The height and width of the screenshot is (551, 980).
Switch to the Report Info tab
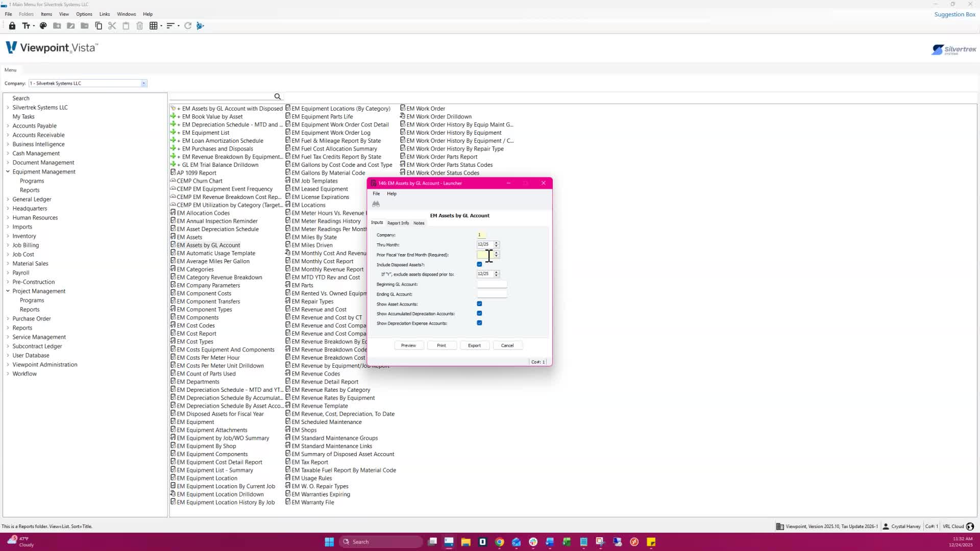click(x=398, y=223)
